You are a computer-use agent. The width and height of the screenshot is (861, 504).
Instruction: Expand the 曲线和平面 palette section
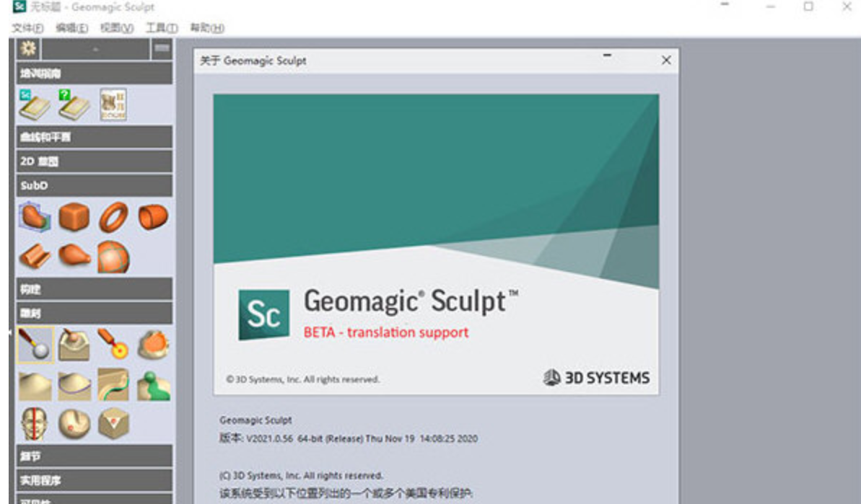94,137
